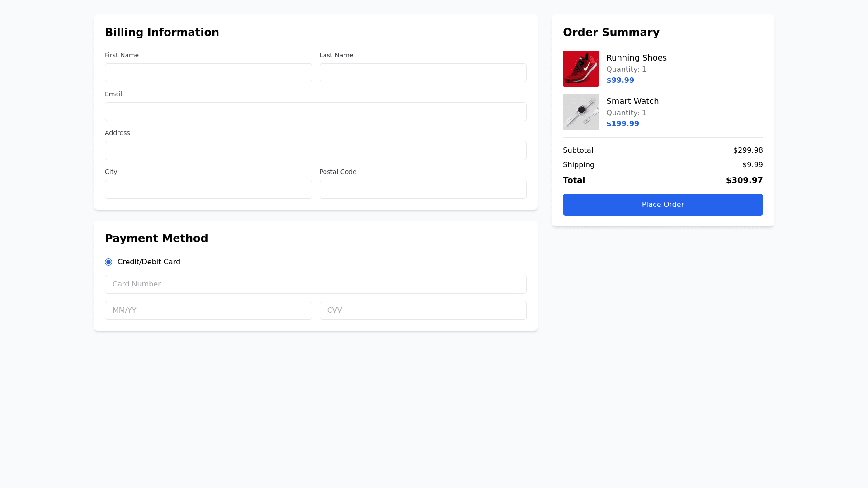Click into the Address field

coord(316,150)
